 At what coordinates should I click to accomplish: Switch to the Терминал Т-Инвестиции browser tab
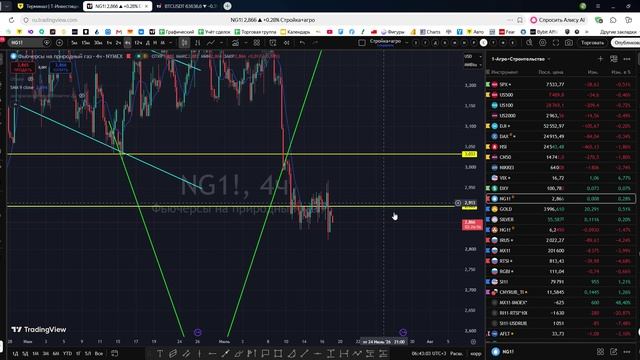48,6
